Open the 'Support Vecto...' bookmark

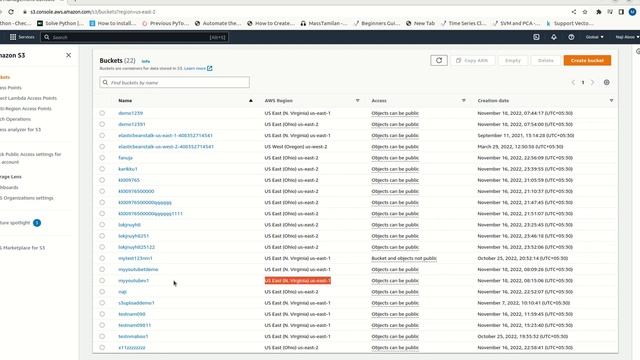pyautogui.click(x=570, y=23)
